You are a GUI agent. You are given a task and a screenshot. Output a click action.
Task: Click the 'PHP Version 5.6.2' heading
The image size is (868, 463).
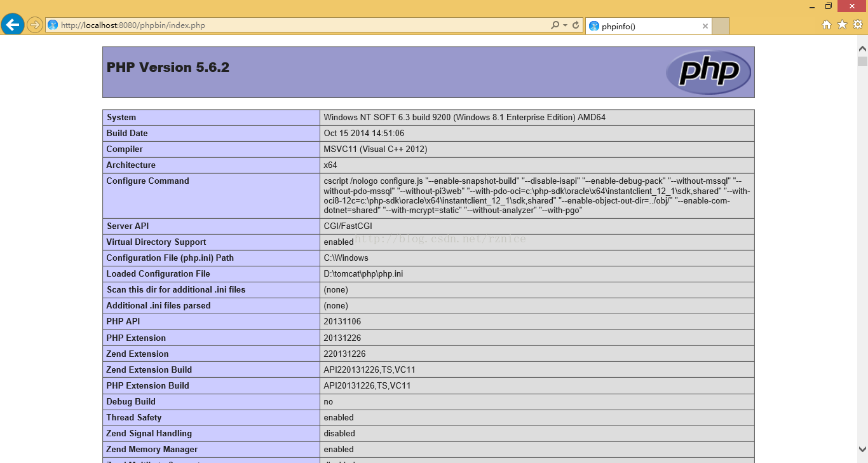[168, 67]
